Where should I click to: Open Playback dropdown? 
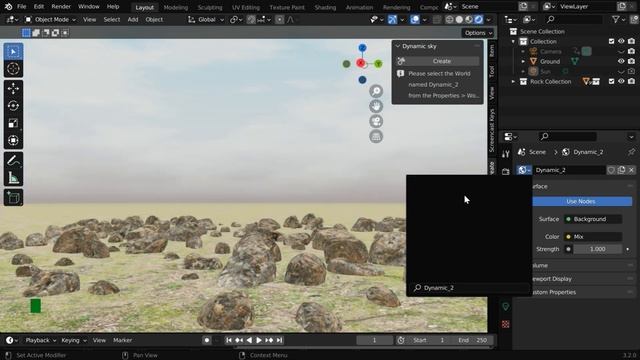click(x=40, y=340)
